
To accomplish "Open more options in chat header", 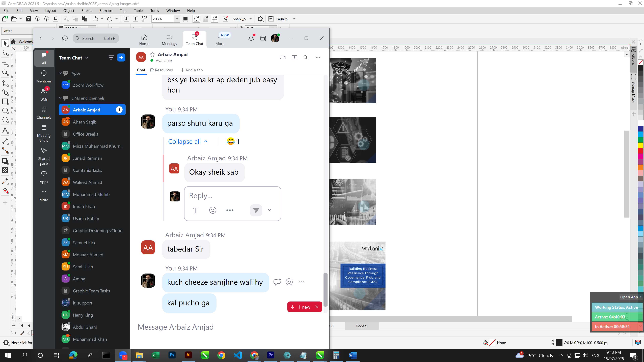I will 318,57.
